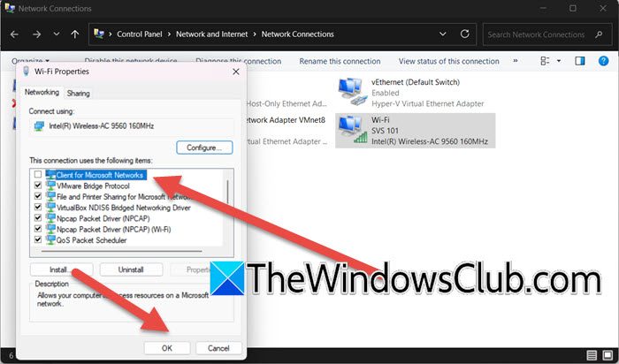
Task: Uncheck QoS Packet Scheduler checkbox
Action: [37, 239]
